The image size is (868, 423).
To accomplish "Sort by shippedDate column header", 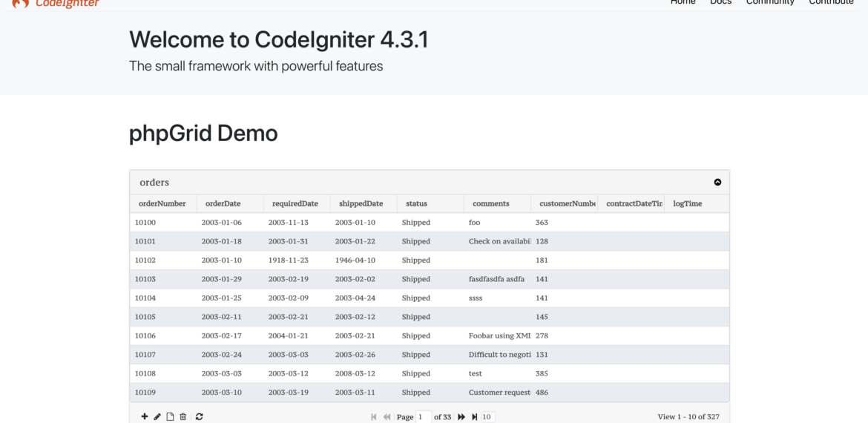I will 364,204.
